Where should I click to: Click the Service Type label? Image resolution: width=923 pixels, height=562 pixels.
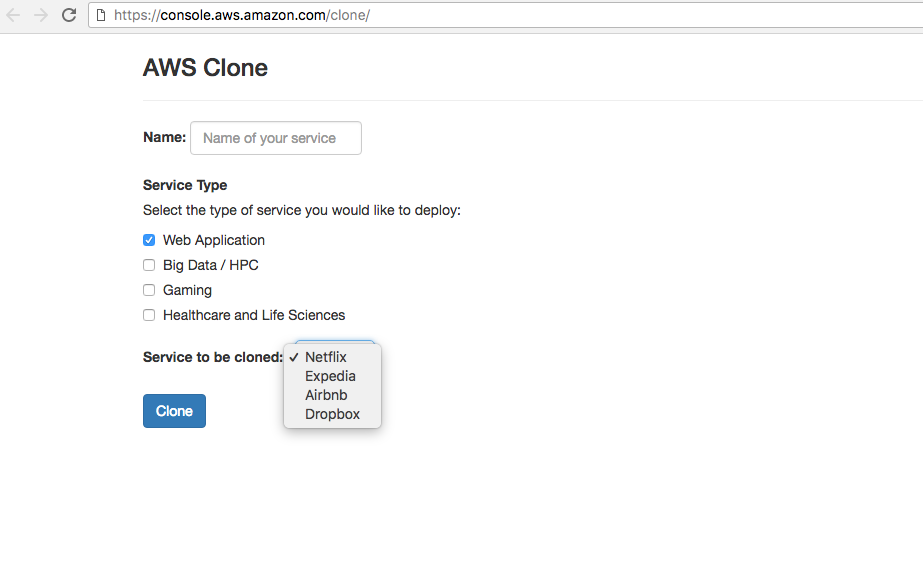(185, 185)
